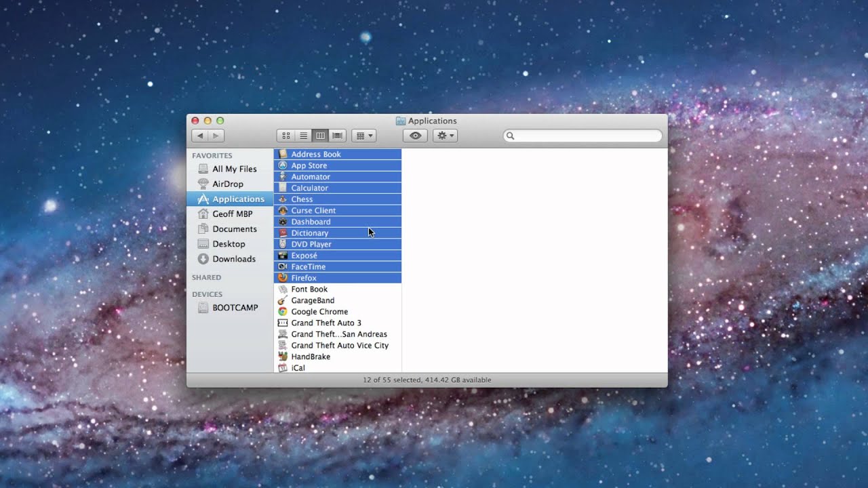
Task: Select the DVD Player file name
Action: click(311, 244)
